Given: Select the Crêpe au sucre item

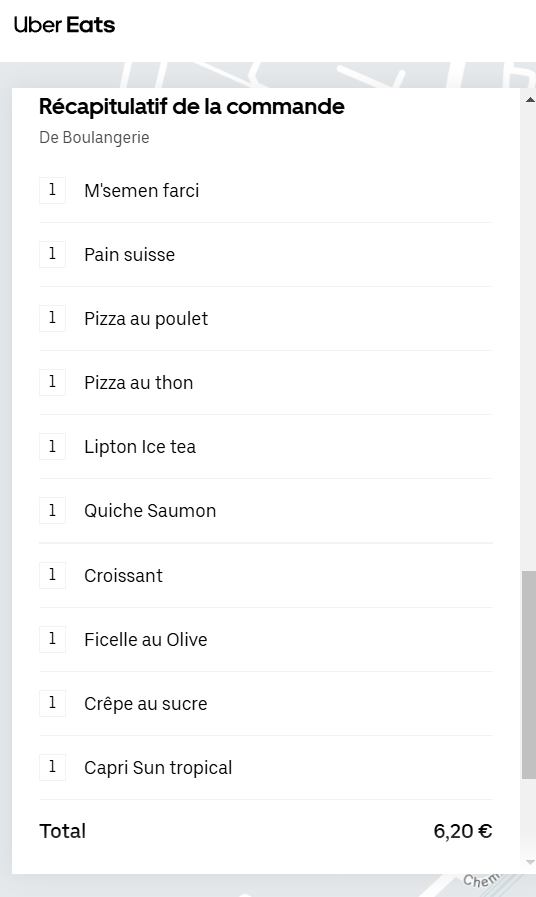Looking at the screenshot, I should point(265,704).
